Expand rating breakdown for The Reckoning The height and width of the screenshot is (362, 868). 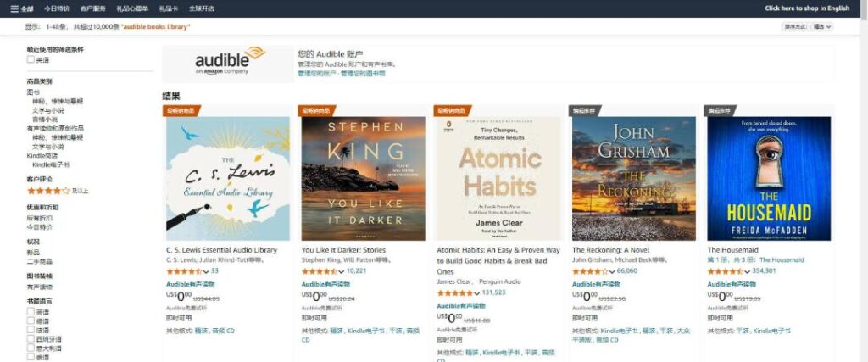612,271
